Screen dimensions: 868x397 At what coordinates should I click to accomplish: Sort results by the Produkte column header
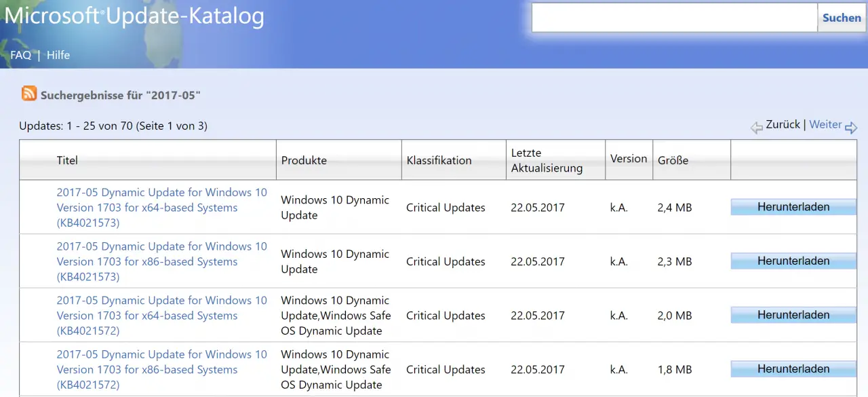coord(304,160)
